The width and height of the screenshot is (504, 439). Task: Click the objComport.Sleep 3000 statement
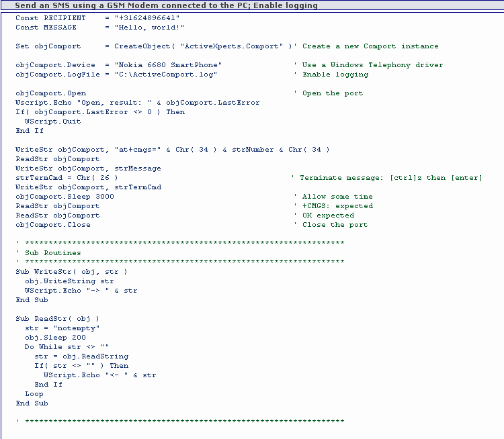point(65,197)
